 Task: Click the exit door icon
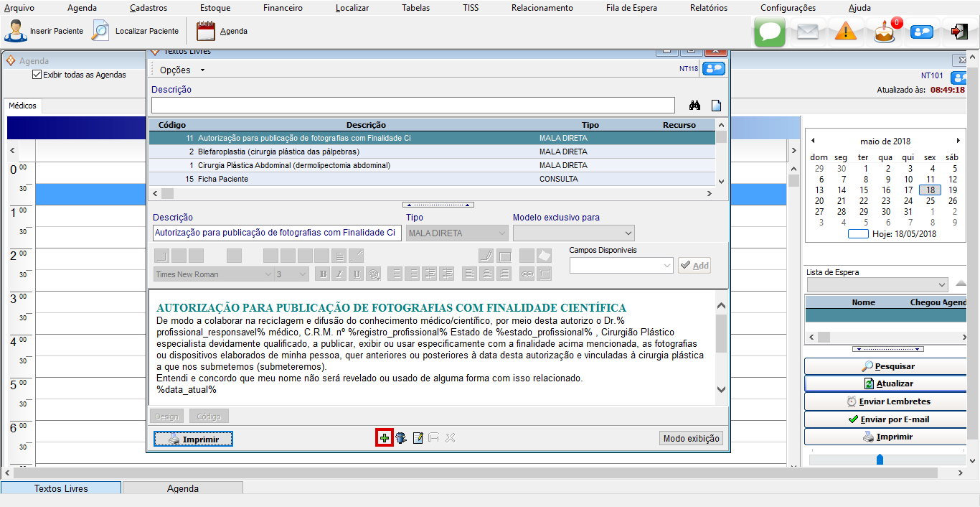958,32
